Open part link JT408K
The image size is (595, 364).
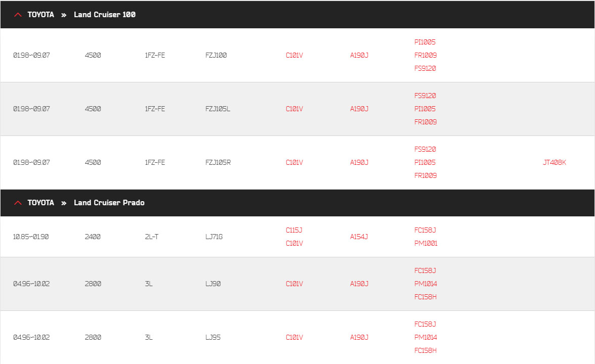click(x=554, y=162)
